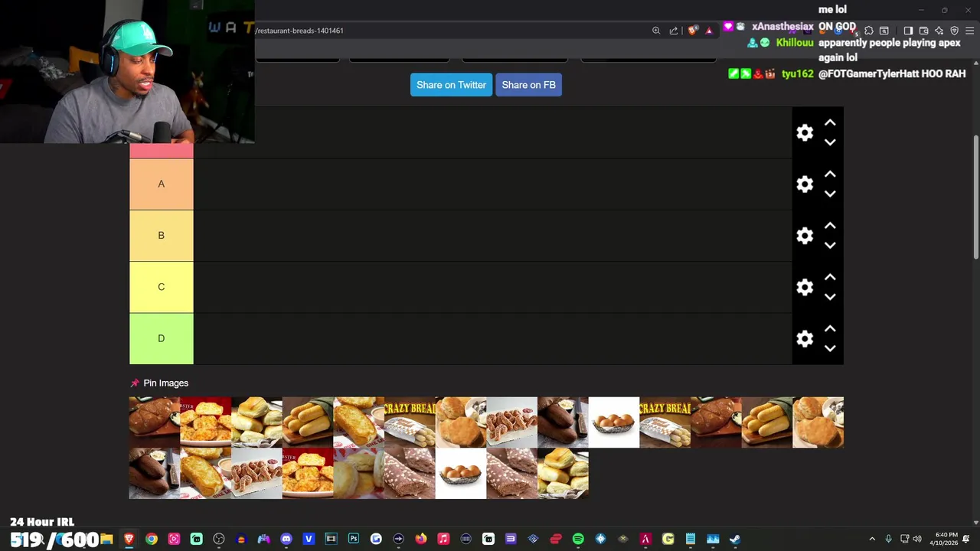The width and height of the screenshot is (980, 551).
Task: Open Discord from the taskbar
Action: tap(286, 540)
